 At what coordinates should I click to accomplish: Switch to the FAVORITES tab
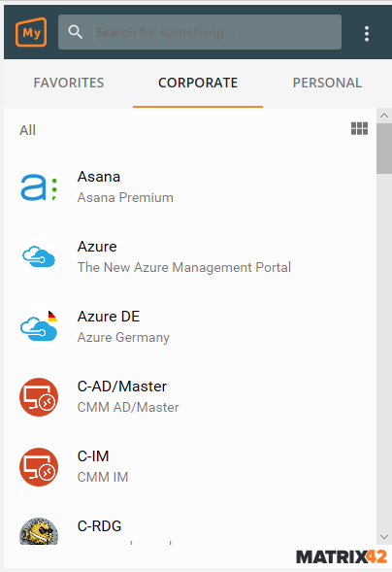pyautogui.click(x=69, y=83)
